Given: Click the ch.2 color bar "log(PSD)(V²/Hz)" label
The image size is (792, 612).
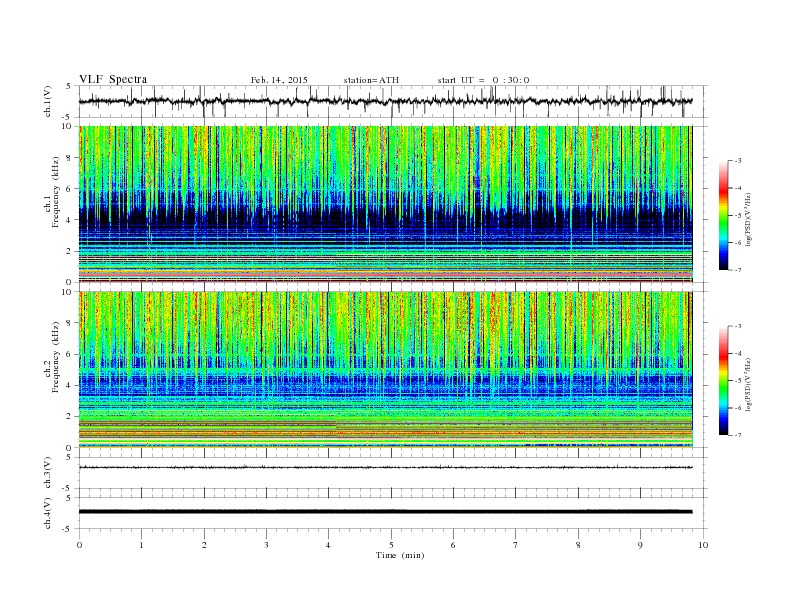Looking at the screenshot, I should [x=748, y=384].
